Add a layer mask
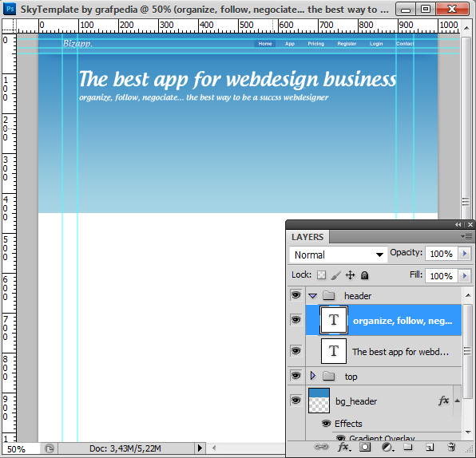476x458 pixels. 365,447
